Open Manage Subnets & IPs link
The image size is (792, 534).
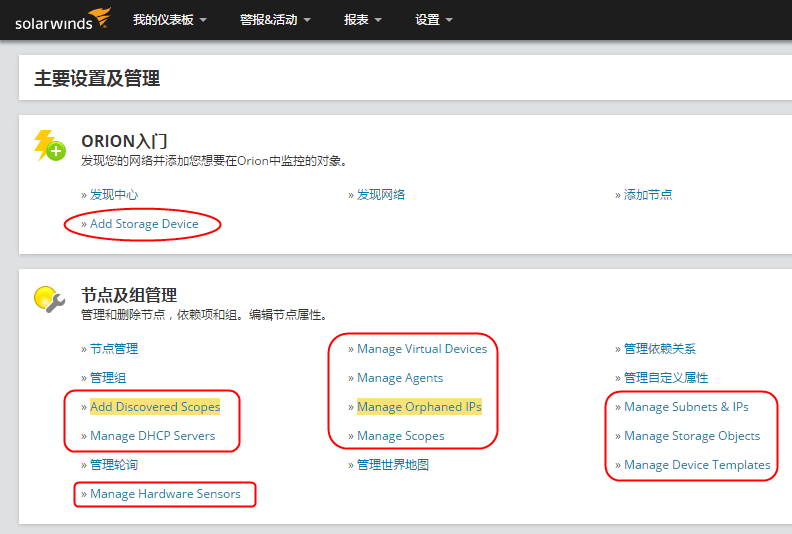tap(686, 407)
